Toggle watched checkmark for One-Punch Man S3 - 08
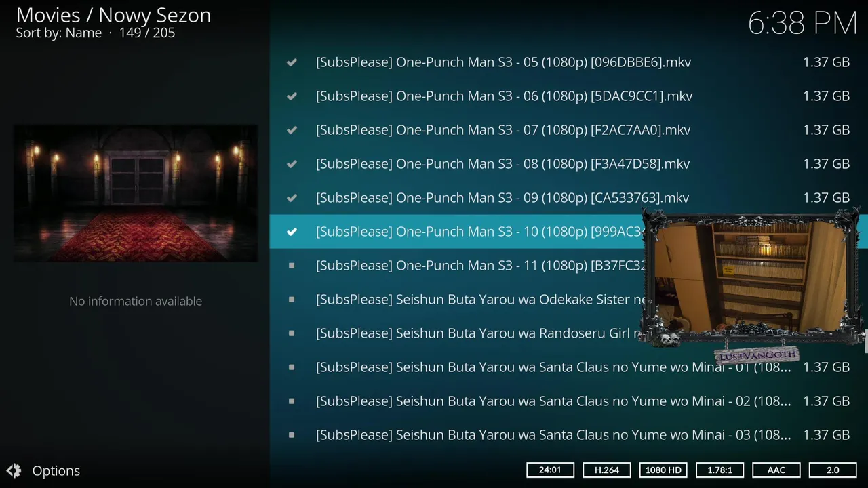Image resolution: width=868 pixels, height=488 pixels. click(292, 164)
